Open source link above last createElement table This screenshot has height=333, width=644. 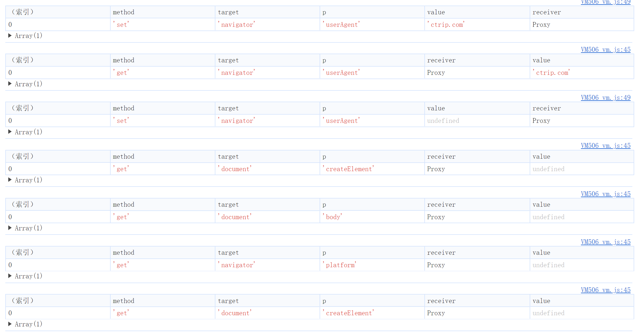[605, 290]
